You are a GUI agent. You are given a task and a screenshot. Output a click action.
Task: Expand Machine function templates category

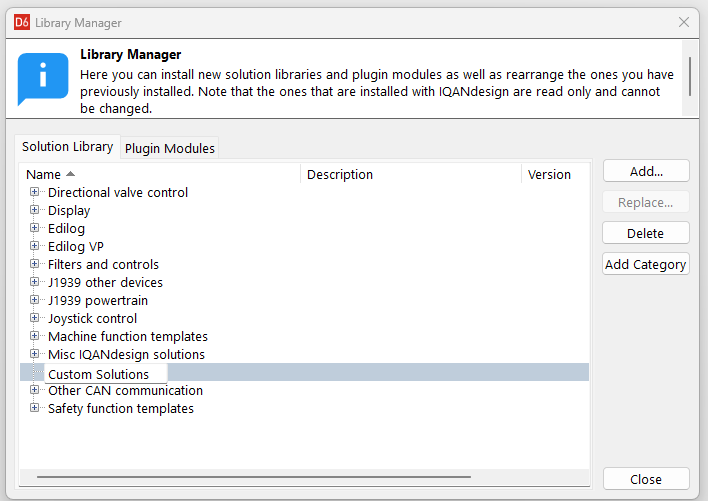(x=34, y=336)
